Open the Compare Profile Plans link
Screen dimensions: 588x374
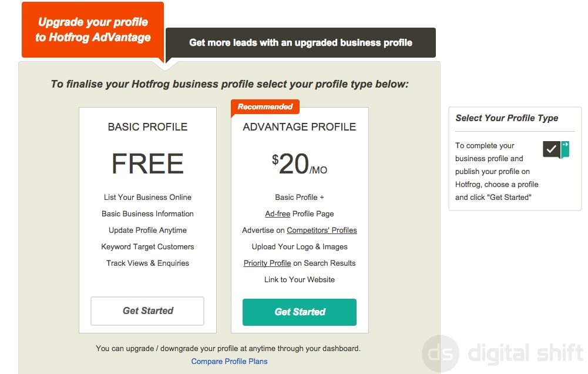229,361
